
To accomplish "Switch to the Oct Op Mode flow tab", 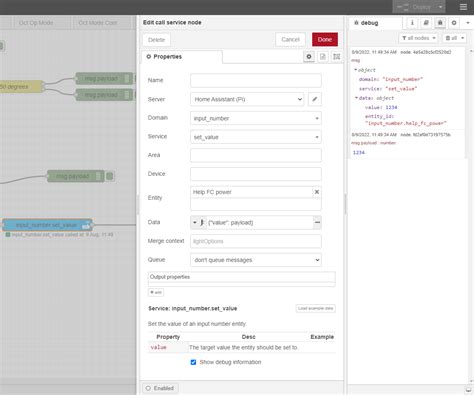I will coord(36,23).
